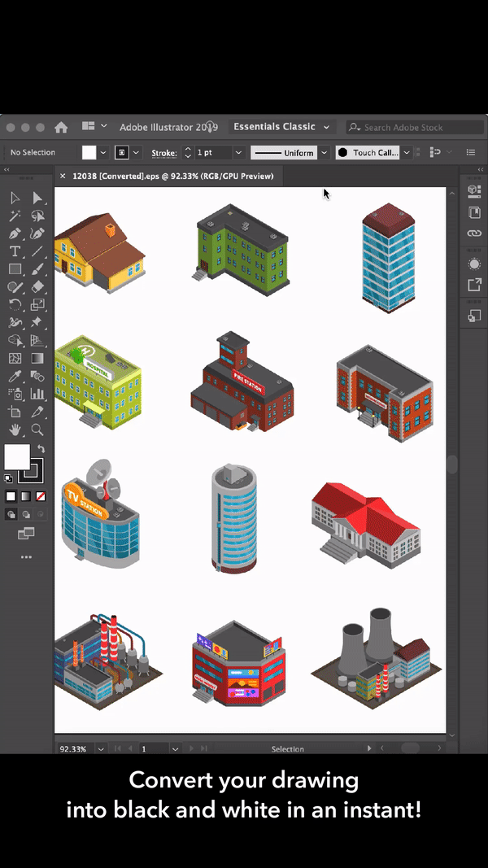Click the large white Fill swatch in toolbox
Viewport: 488px width, 868px height.
tap(17, 457)
